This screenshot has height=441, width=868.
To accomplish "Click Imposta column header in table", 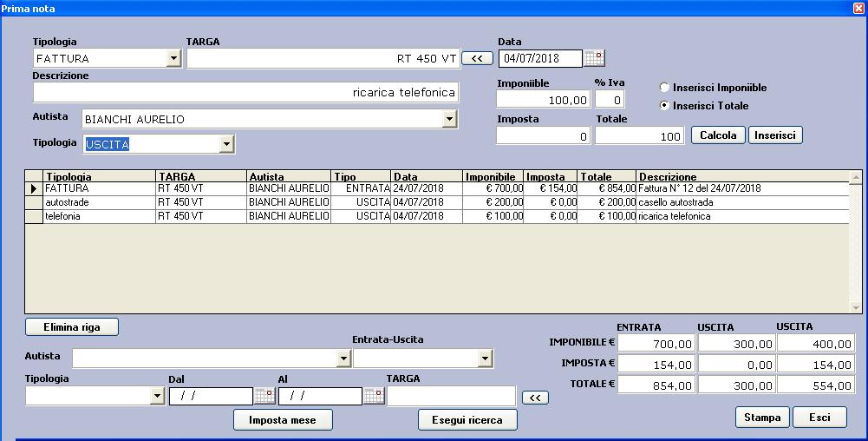I will coord(551,177).
